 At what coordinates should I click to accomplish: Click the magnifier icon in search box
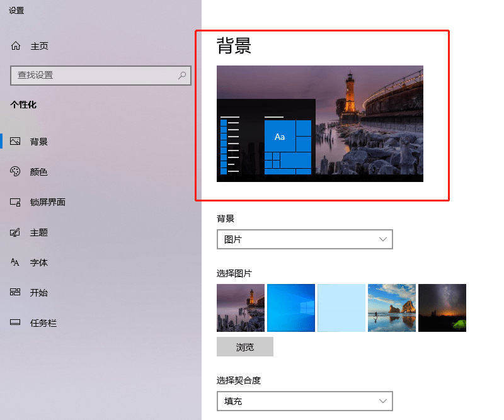pyautogui.click(x=182, y=75)
